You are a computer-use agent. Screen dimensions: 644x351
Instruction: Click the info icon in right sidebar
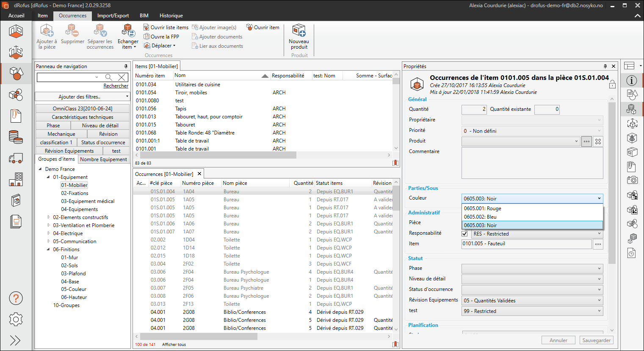click(632, 80)
